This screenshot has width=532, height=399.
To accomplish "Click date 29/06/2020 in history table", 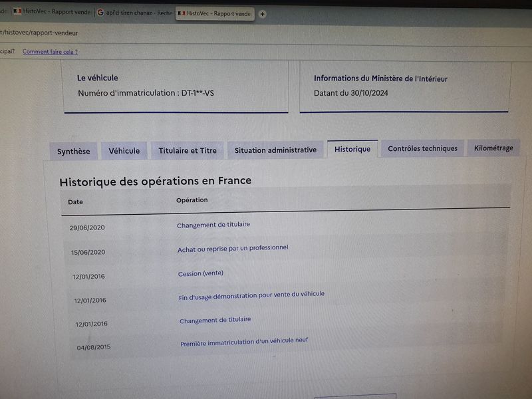I will click(x=87, y=227).
